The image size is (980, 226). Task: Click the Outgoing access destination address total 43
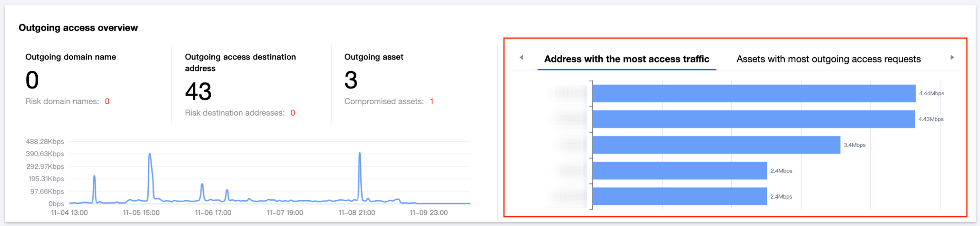(x=198, y=92)
